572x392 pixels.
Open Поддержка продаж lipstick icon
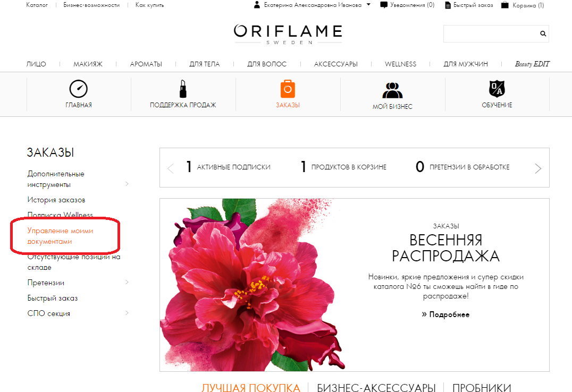pyautogui.click(x=183, y=89)
